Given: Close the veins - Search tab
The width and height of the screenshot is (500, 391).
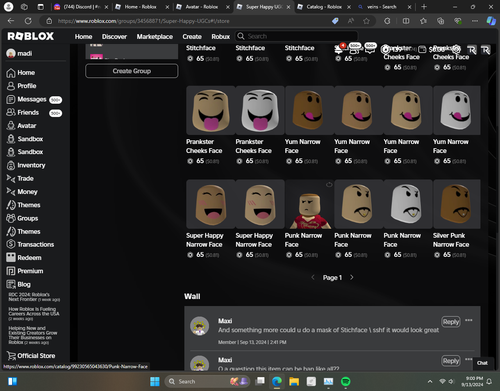Looking at the screenshot, I should (409, 7).
